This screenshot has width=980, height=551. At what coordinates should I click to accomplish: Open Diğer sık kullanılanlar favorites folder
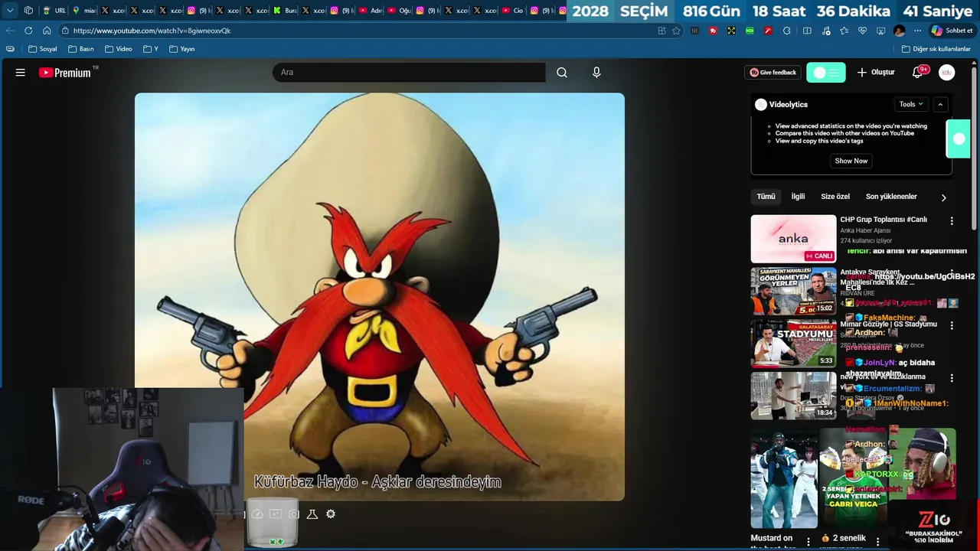pos(936,49)
